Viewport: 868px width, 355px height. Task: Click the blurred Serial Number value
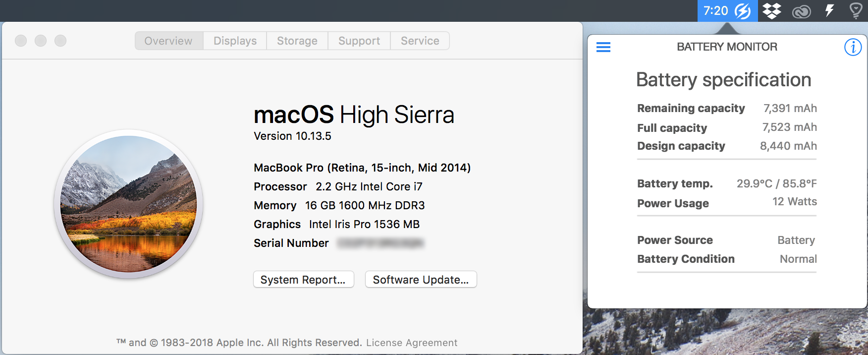(x=380, y=243)
